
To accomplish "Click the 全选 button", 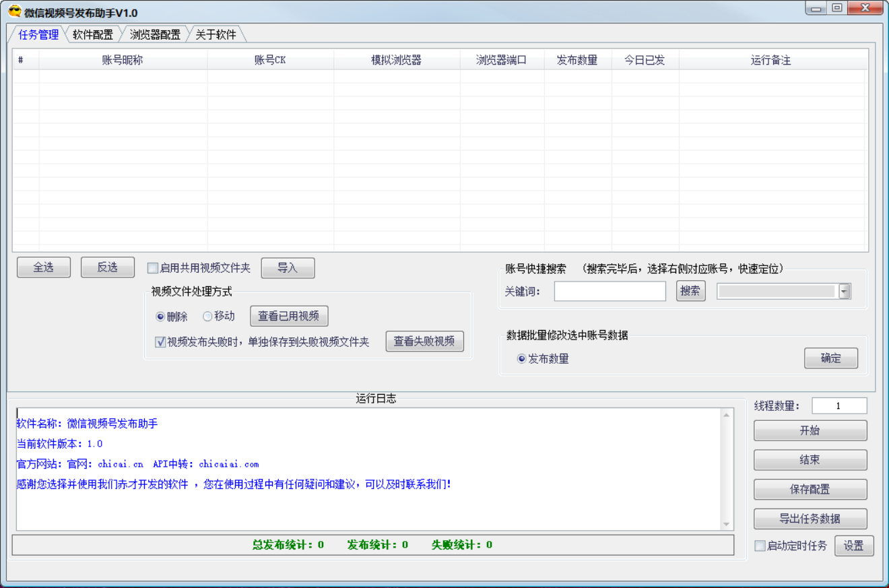I will [44, 267].
